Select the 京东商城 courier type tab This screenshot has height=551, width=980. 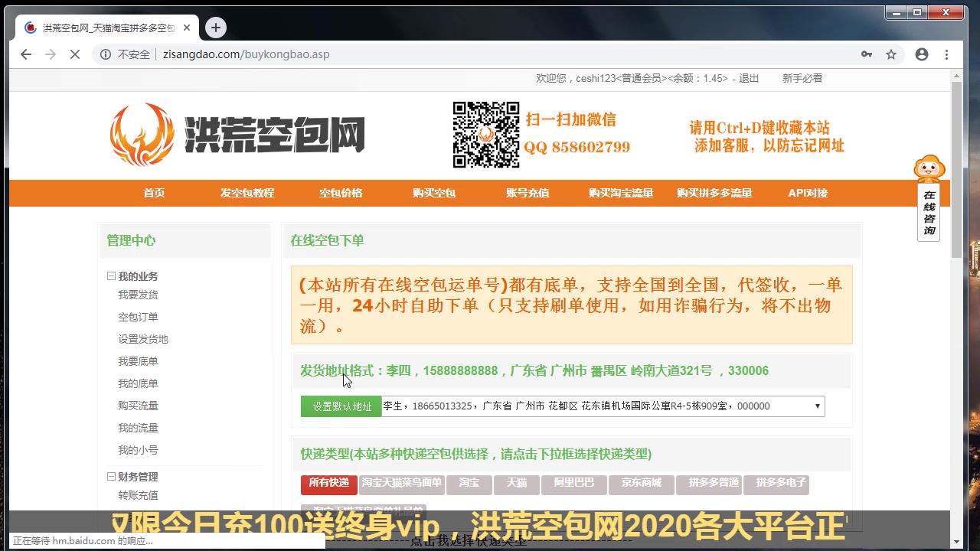pyautogui.click(x=641, y=484)
